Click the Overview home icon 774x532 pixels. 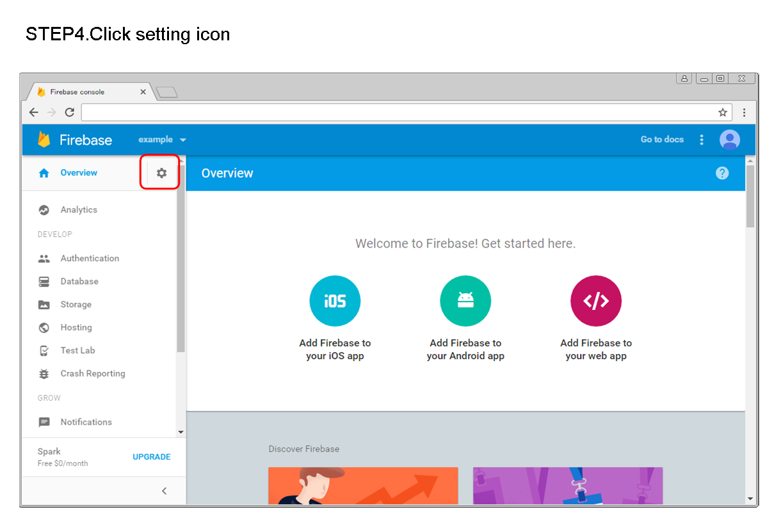coord(44,173)
